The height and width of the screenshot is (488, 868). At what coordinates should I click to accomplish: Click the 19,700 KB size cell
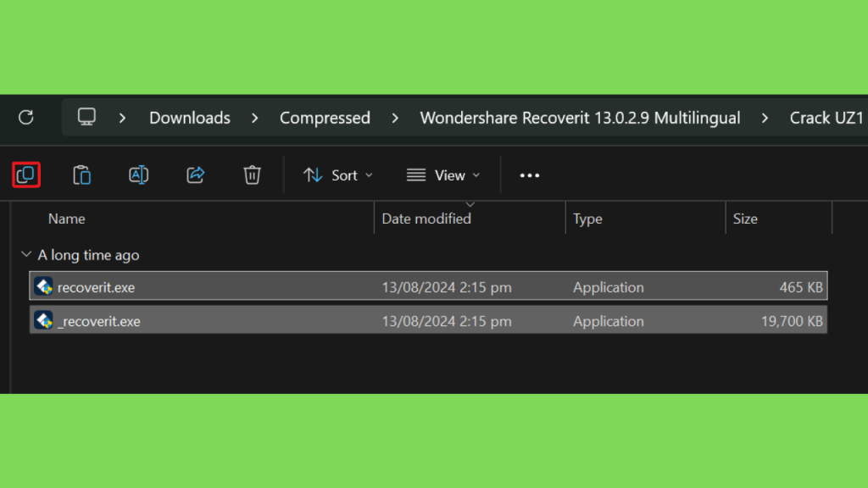[793, 321]
